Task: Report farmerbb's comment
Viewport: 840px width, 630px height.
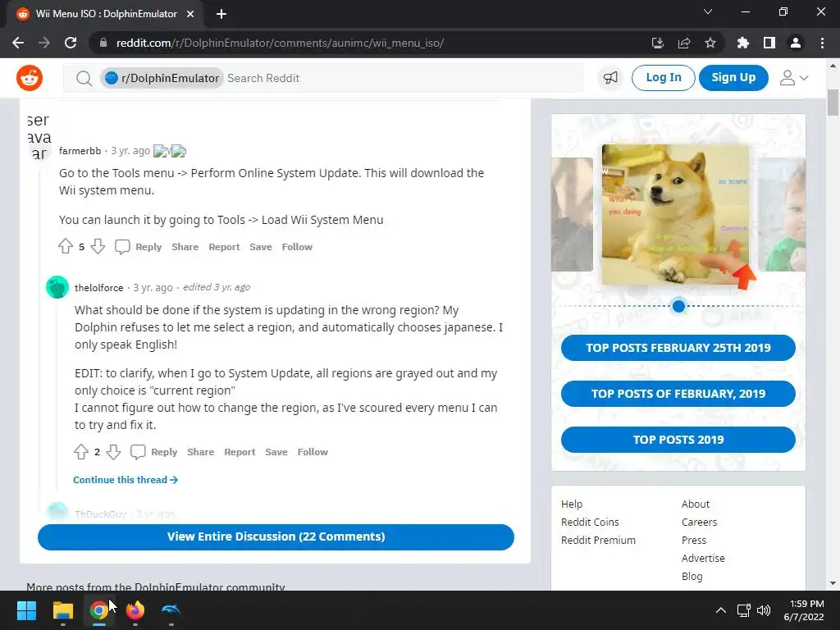Action: [x=224, y=247]
